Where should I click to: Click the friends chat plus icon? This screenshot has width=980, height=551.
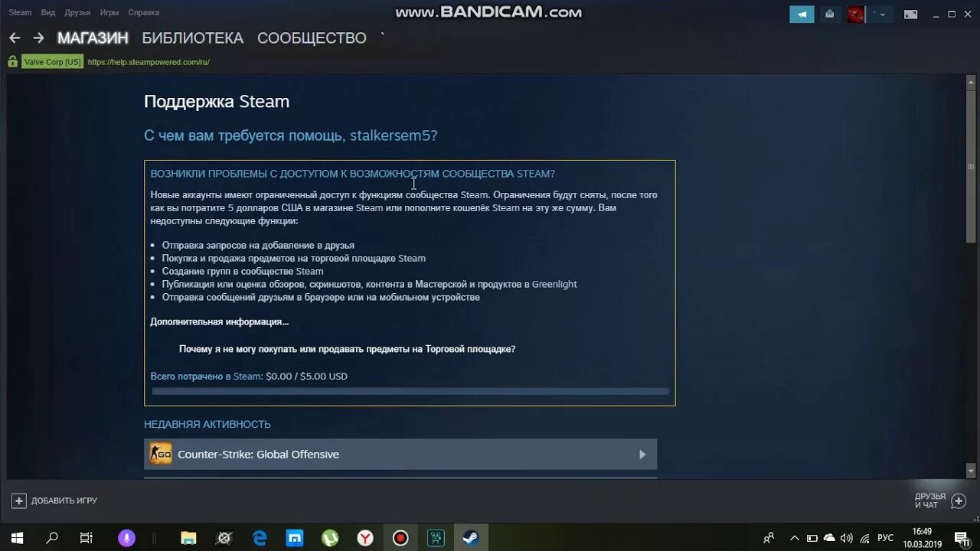(958, 500)
